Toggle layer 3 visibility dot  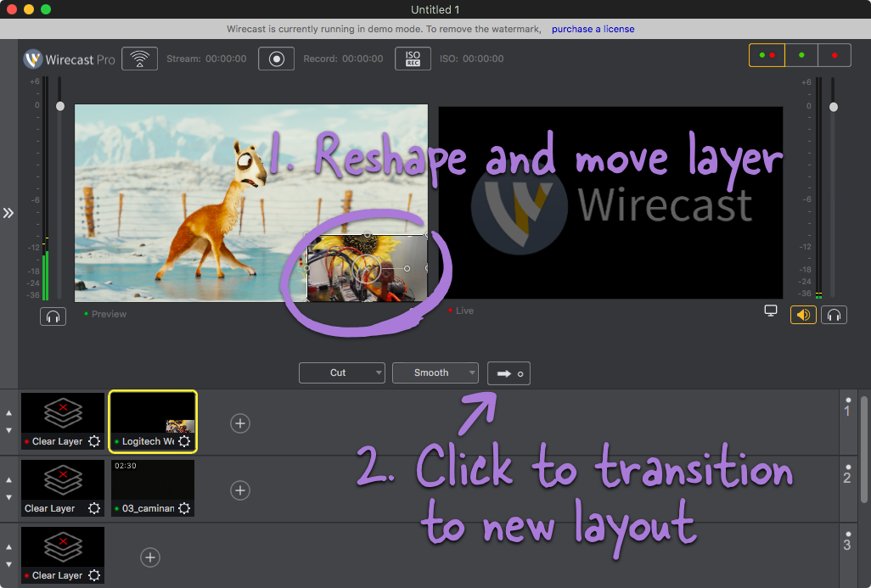pos(848,535)
